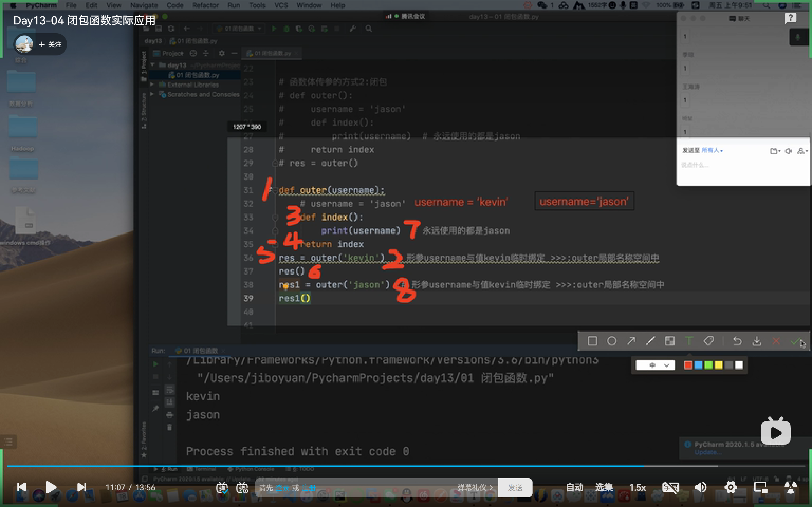Click the 注册 register link
The height and width of the screenshot is (507, 812).
click(308, 488)
